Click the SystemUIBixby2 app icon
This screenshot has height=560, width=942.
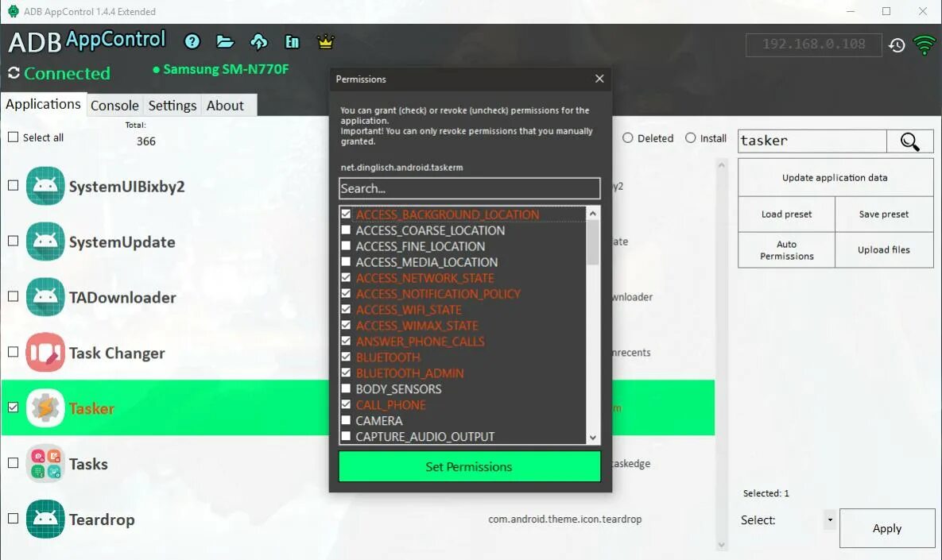[x=45, y=186]
